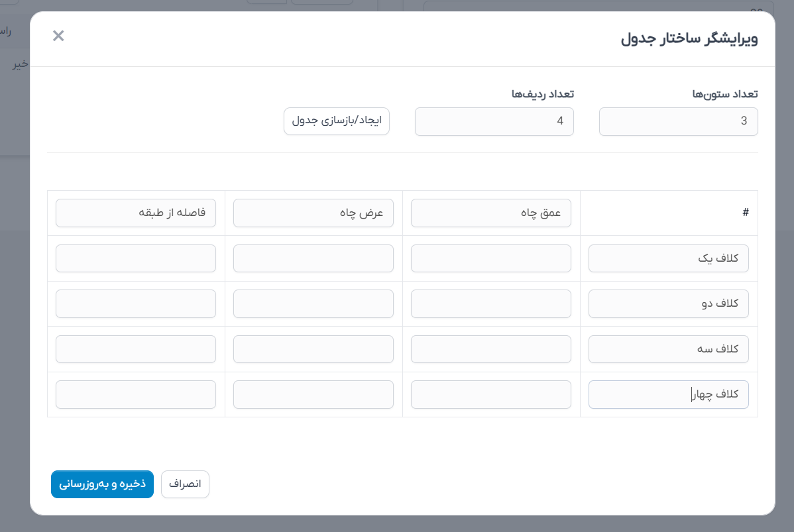
Task: Click the 'عمق چاه' cell in 'کلاف چهار' row
Action: click(x=490, y=394)
